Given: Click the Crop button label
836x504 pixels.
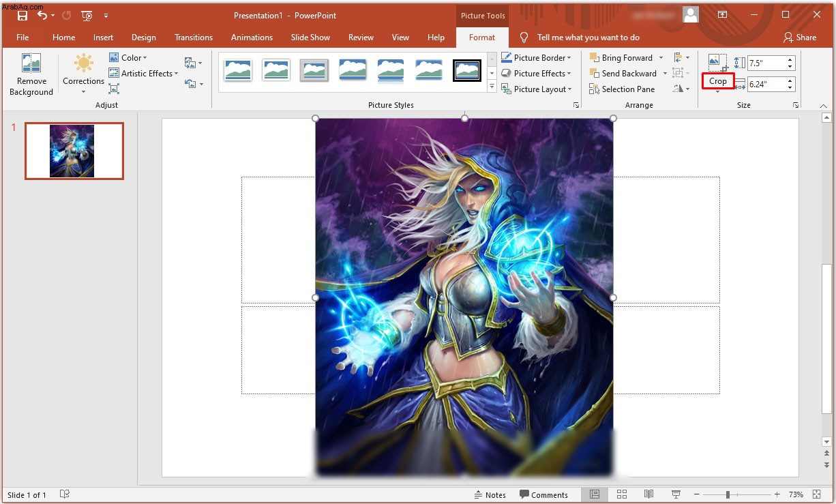Looking at the screenshot, I should (x=718, y=81).
